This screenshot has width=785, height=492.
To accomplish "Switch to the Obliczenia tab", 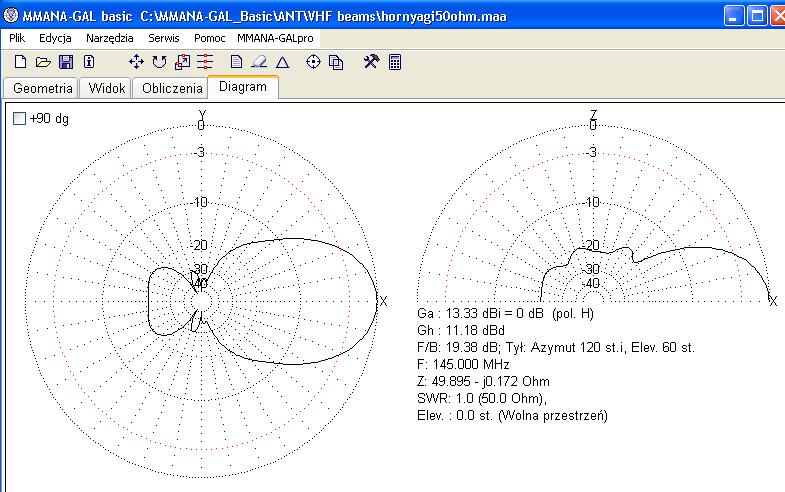I will (x=172, y=88).
